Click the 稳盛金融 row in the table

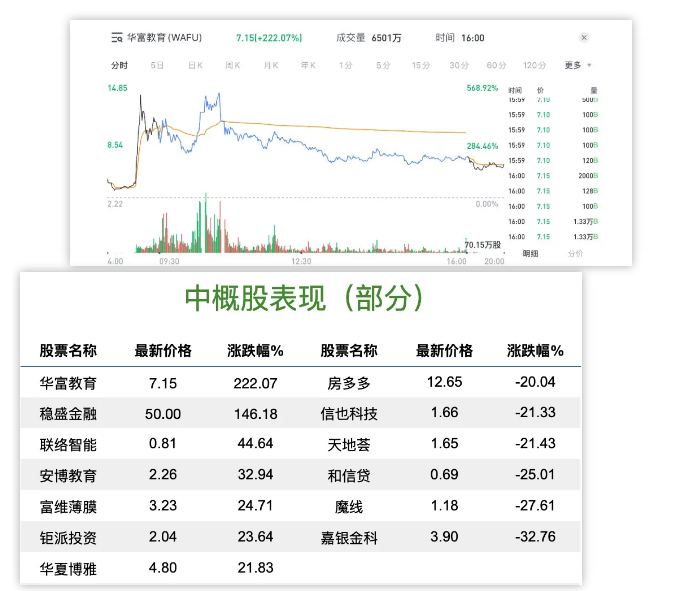(68, 413)
